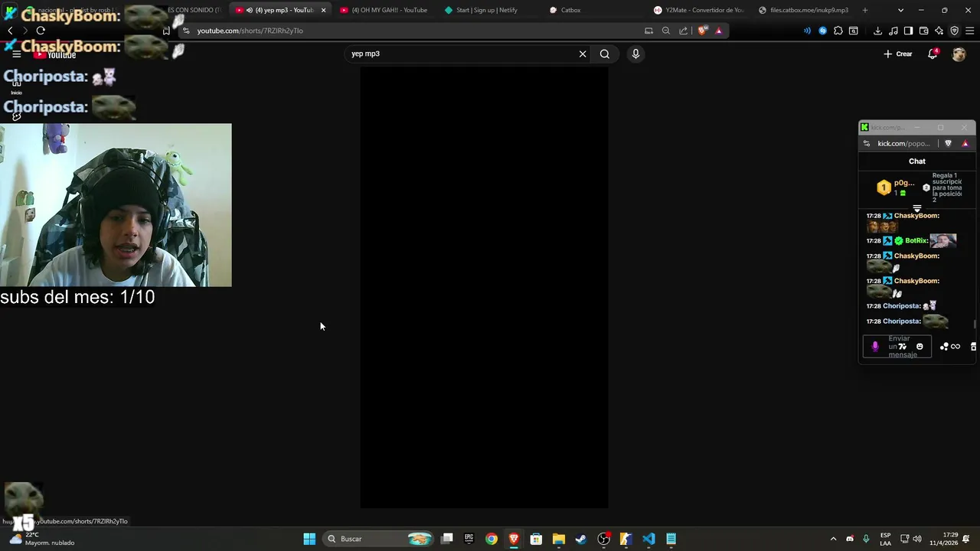The image size is (980, 551).
Task: Open the YouTube guide hamburger menu
Action: (16, 54)
